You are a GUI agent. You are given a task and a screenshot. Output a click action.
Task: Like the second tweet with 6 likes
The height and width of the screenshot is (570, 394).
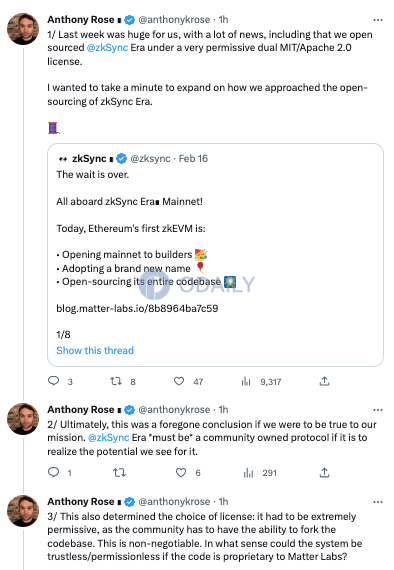point(181,473)
